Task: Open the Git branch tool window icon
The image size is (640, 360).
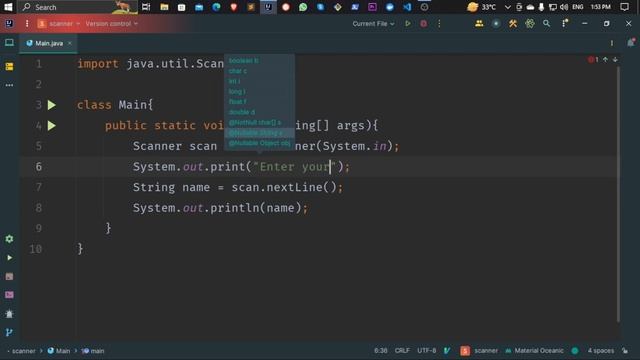Action: 9,333
